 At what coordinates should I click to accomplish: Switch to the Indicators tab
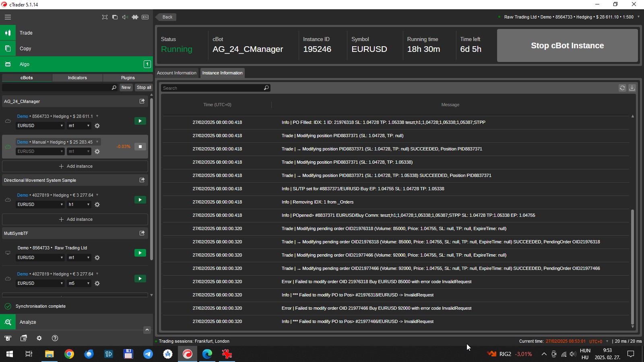77,78
